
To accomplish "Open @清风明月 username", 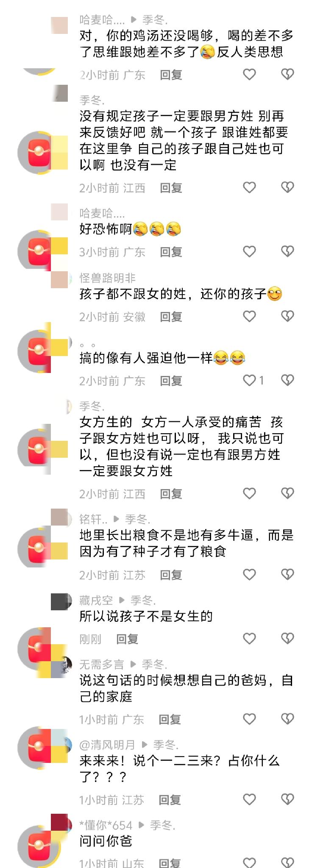I will (107, 745).
